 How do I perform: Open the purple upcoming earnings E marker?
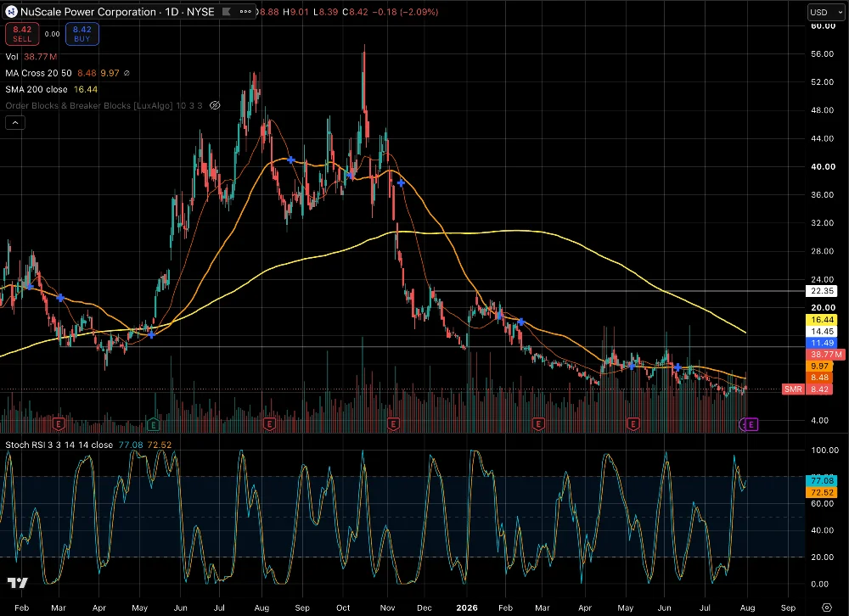751,425
